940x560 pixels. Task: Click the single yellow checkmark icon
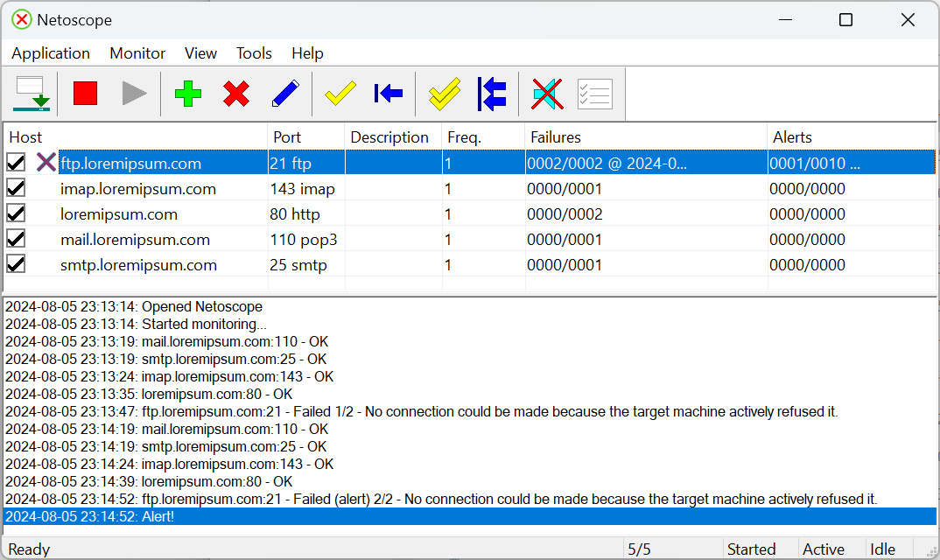(x=340, y=94)
